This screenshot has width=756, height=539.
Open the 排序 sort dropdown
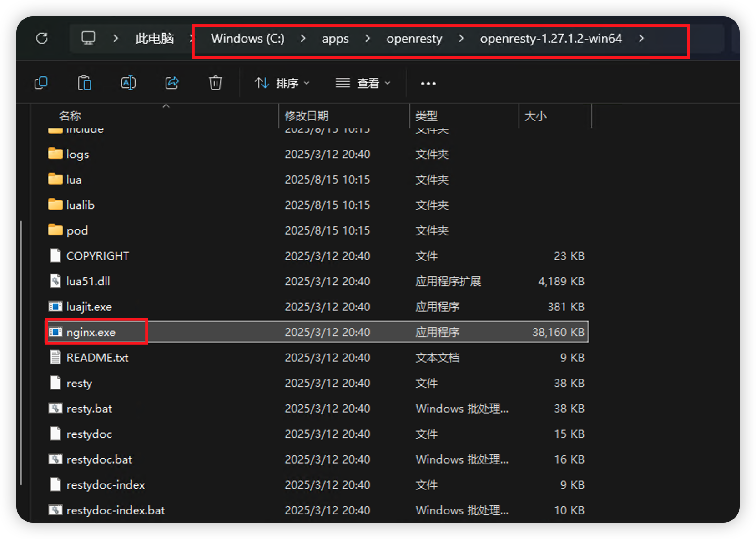(x=282, y=83)
